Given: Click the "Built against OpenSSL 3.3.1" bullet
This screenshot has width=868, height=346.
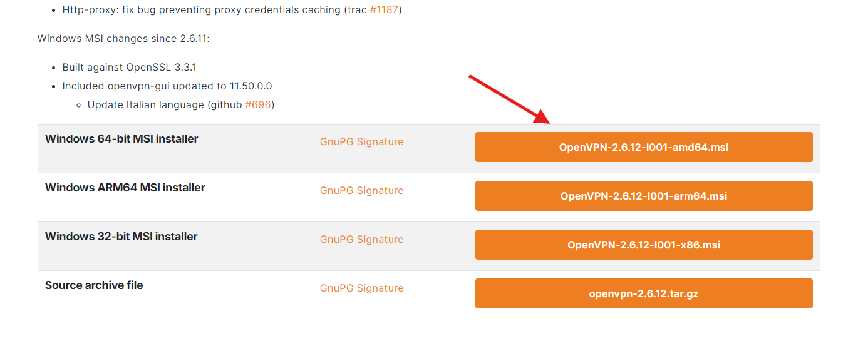Looking at the screenshot, I should click(x=129, y=68).
